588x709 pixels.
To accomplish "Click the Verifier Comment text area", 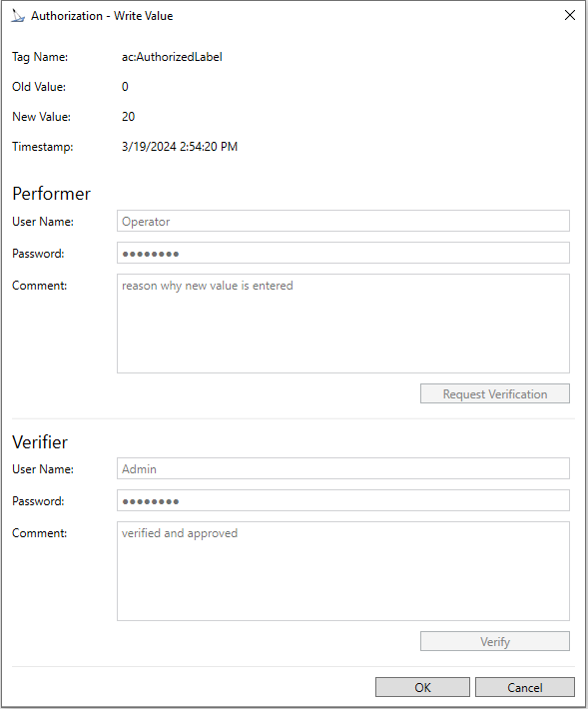I will pyautogui.click(x=343, y=571).
